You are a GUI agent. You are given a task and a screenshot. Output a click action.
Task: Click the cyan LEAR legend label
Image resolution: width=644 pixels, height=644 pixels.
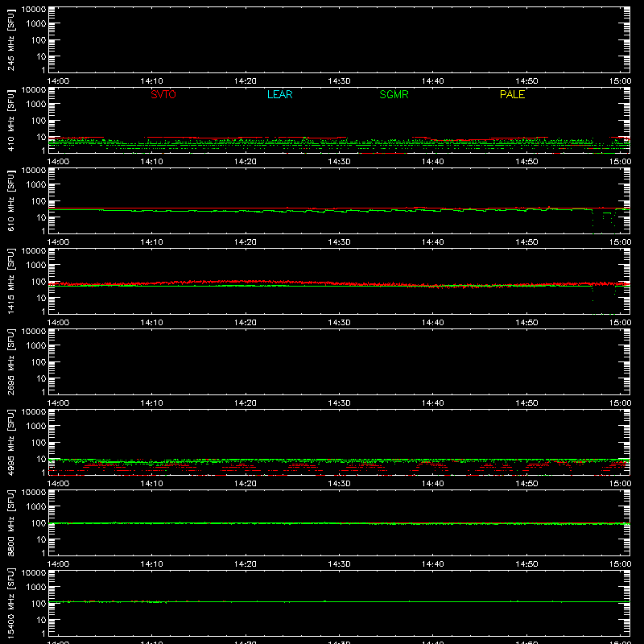pyautogui.click(x=279, y=94)
